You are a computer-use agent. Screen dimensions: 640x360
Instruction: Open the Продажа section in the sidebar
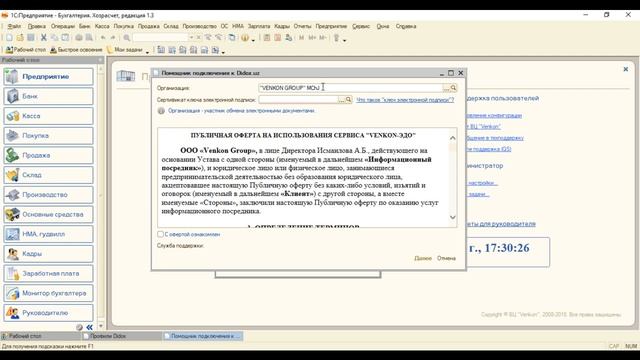tap(48, 155)
